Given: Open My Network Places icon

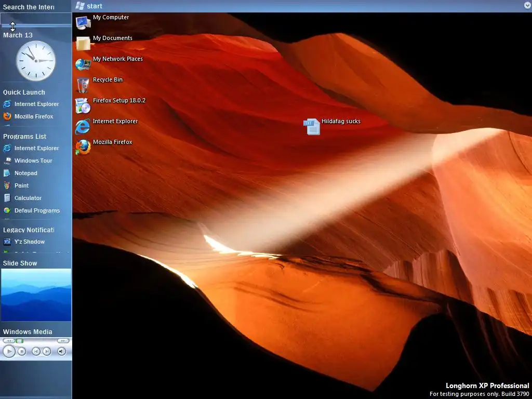Looking at the screenshot, I should [x=83, y=64].
